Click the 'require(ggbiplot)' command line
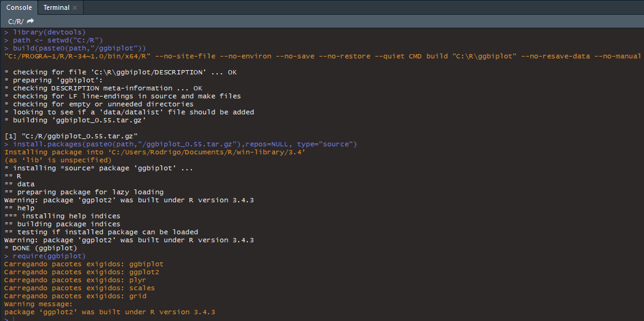The height and width of the screenshot is (321, 644). point(45,256)
